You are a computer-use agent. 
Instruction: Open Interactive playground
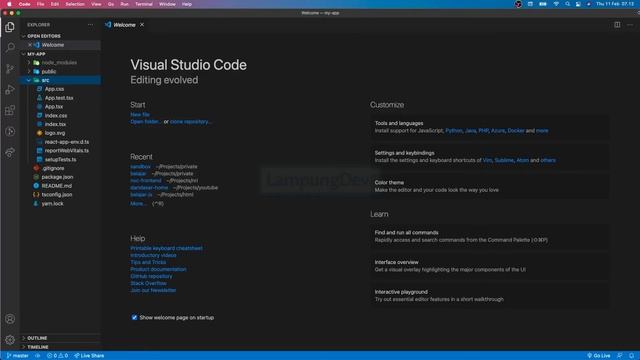coord(490,296)
